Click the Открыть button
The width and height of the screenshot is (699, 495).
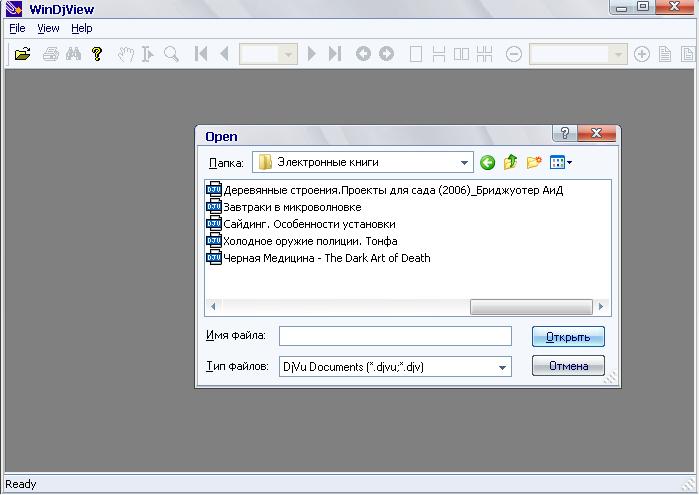coord(568,337)
